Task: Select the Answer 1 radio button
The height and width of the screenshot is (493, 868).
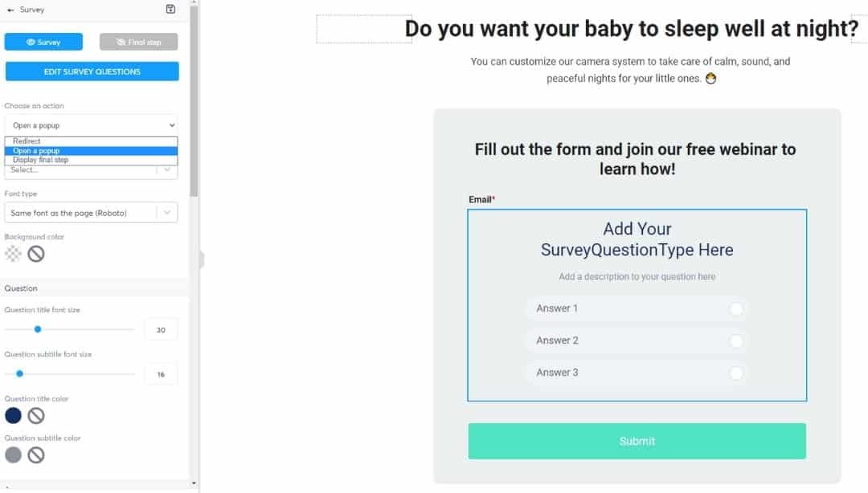Action: (x=738, y=308)
